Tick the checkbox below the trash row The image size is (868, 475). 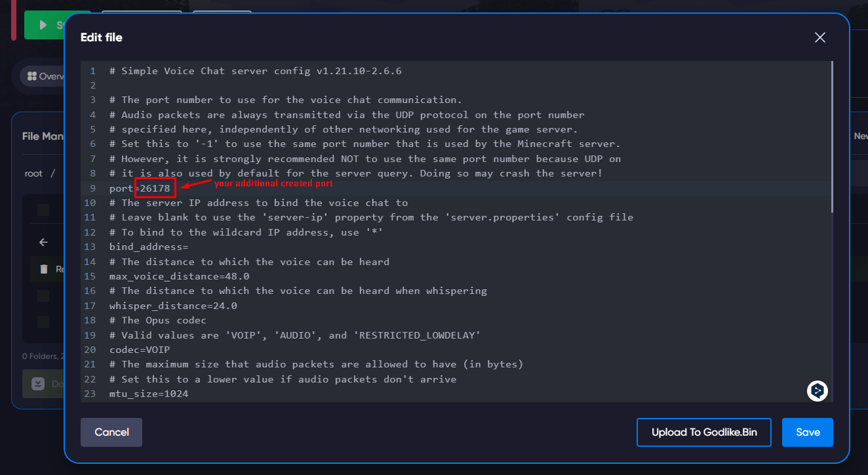[x=43, y=296]
